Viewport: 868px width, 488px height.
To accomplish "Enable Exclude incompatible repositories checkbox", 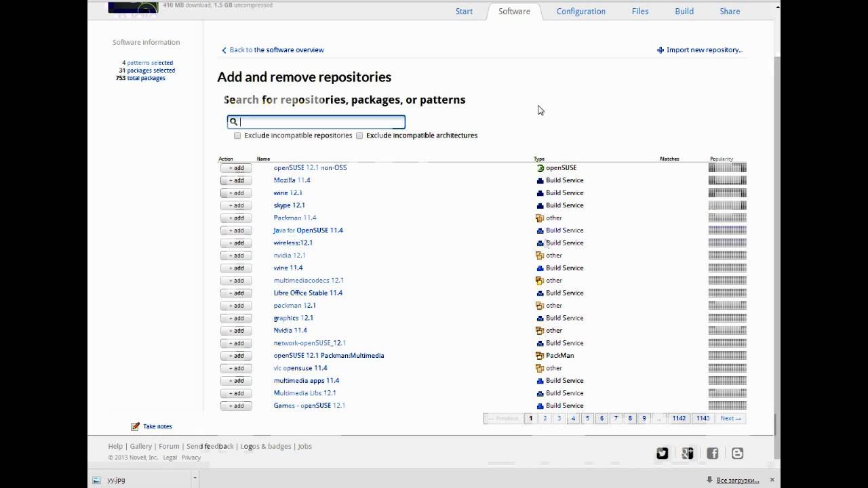I will point(237,136).
